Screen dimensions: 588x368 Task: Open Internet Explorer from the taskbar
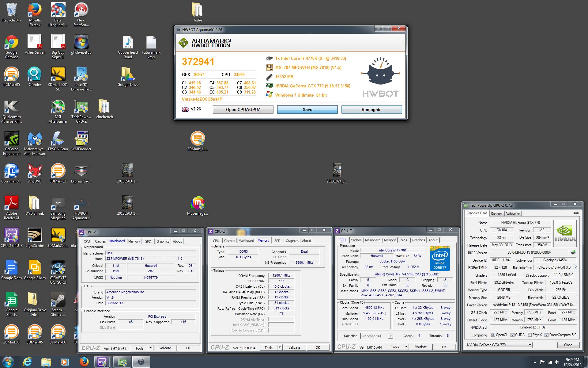27,362
